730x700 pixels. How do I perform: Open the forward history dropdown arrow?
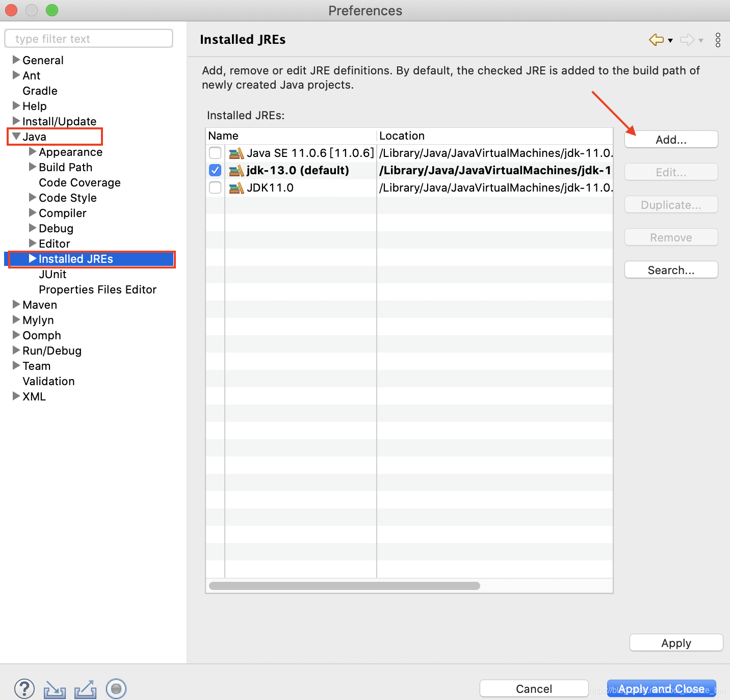pos(701,41)
